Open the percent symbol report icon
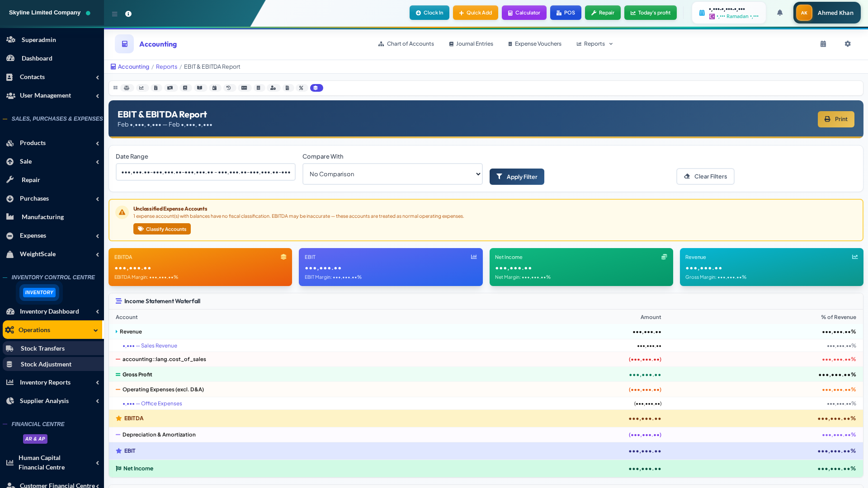Viewport: 868px width, 488px height. coord(301,88)
